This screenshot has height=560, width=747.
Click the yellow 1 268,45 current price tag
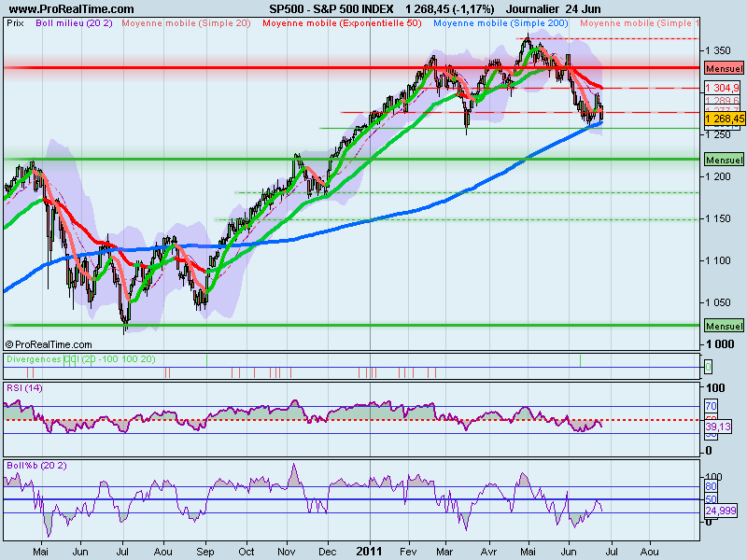click(725, 119)
